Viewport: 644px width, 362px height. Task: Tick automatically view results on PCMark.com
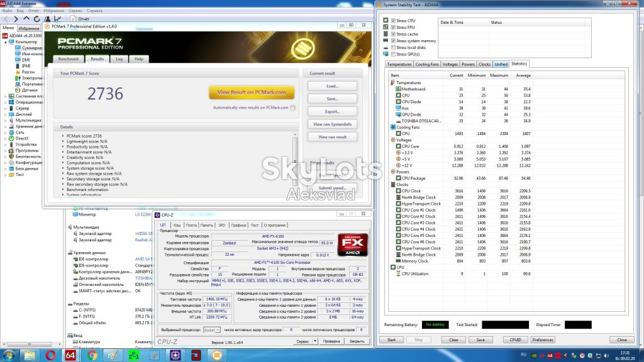293,108
